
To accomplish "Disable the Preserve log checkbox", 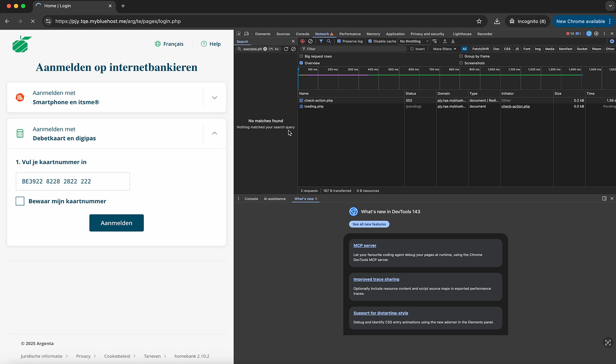I will (x=339, y=41).
